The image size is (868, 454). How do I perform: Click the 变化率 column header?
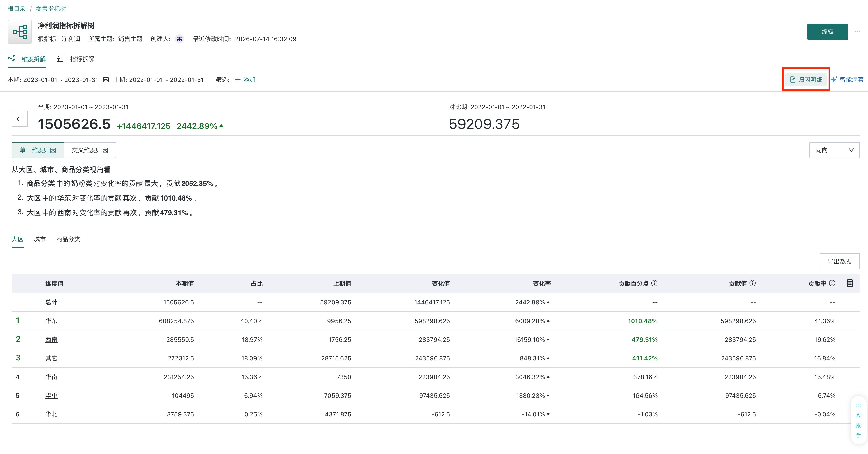point(542,284)
